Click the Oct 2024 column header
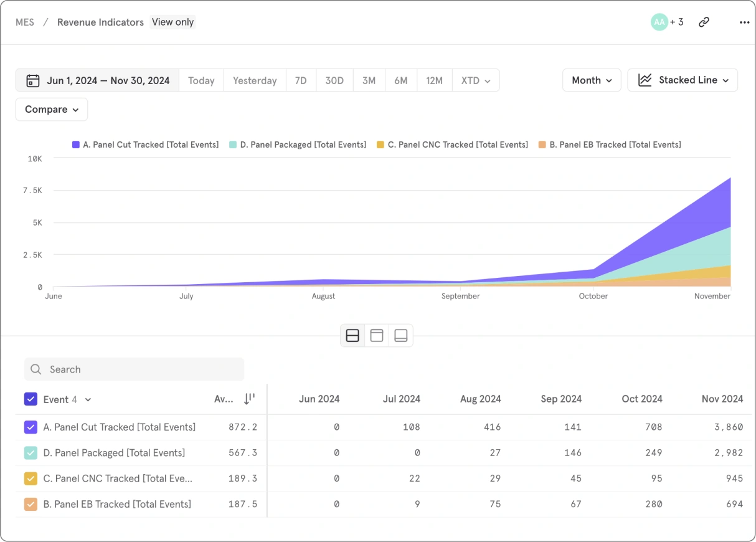This screenshot has width=756, height=542. coord(642,399)
